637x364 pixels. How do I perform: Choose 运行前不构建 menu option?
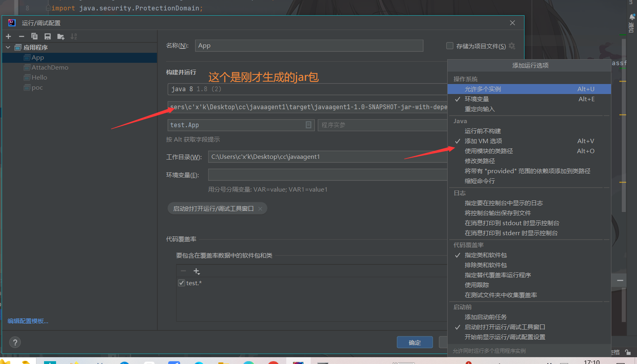click(529, 131)
